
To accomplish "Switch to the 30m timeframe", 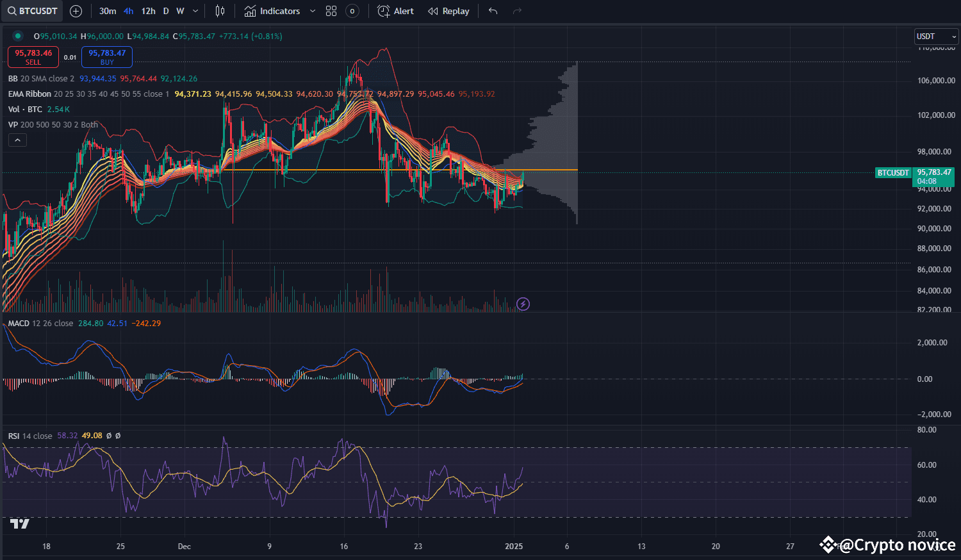I will coord(108,11).
